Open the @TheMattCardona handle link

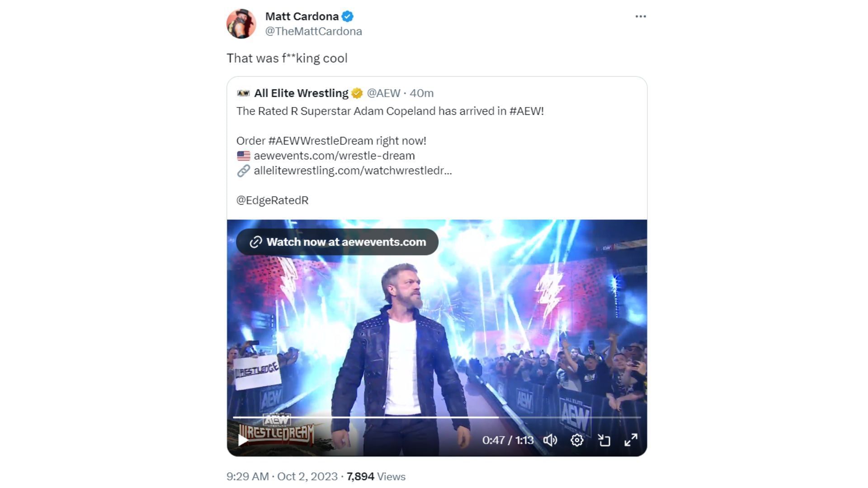pos(313,31)
